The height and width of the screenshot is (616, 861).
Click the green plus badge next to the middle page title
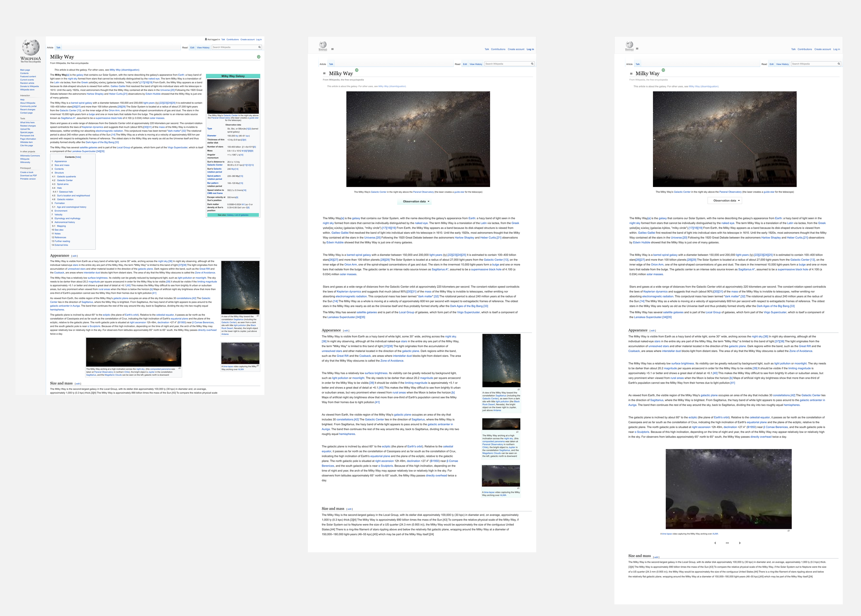(356, 70)
